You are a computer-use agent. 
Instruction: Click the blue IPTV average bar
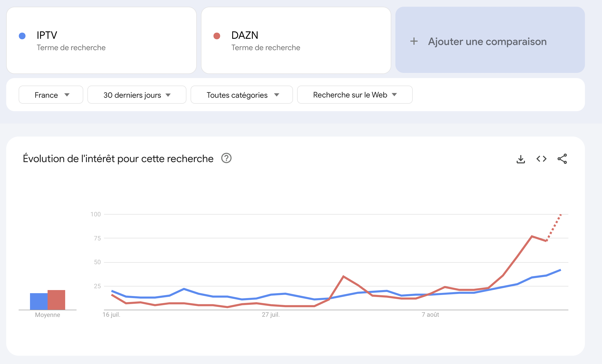(x=39, y=301)
